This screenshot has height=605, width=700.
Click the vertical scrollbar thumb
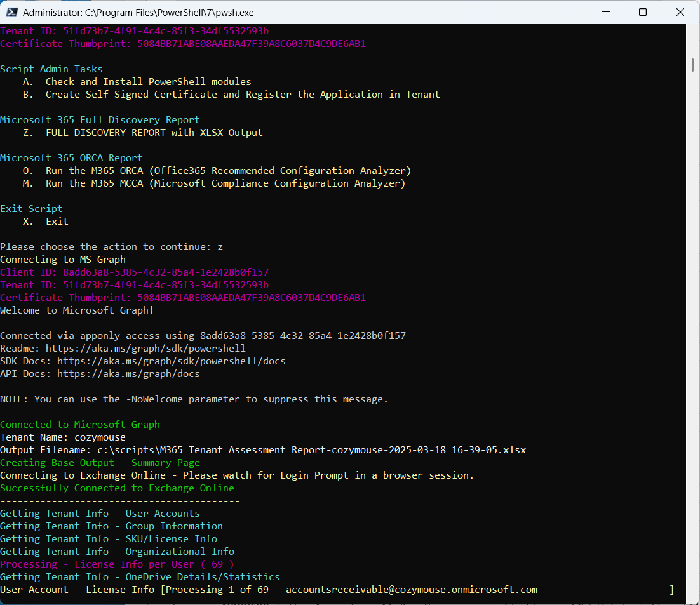pyautogui.click(x=692, y=65)
